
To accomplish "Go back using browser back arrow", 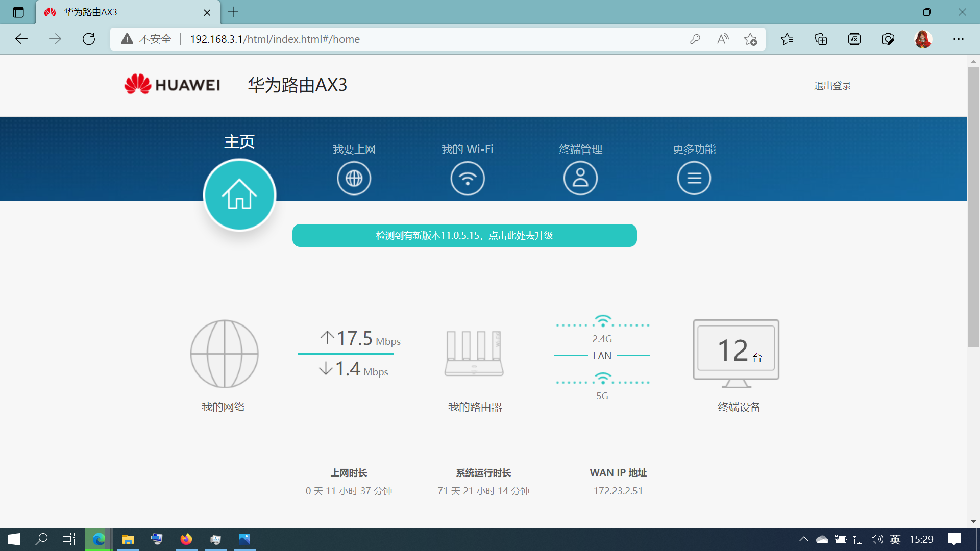I will (21, 39).
